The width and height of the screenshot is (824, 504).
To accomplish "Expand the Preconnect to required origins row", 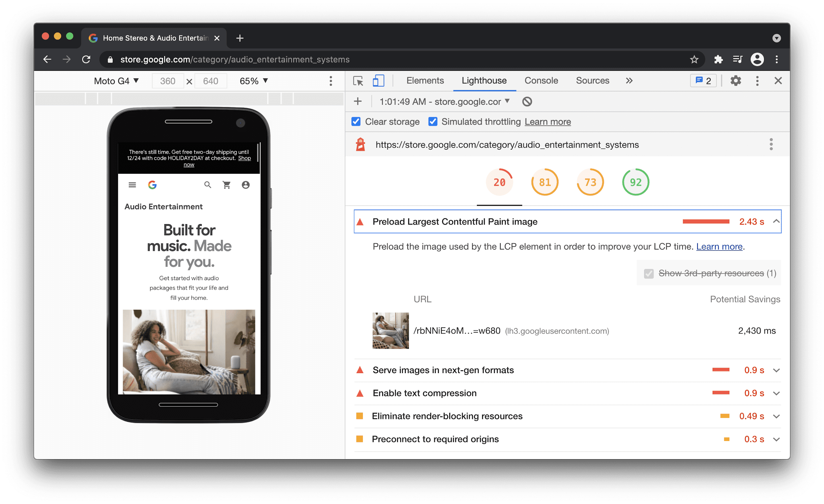I will (x=778, y=439).
